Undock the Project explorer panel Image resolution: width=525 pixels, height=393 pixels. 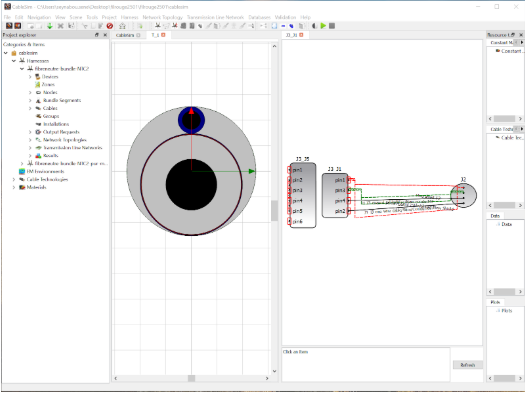pyautogui.click(x=97, y=35)
